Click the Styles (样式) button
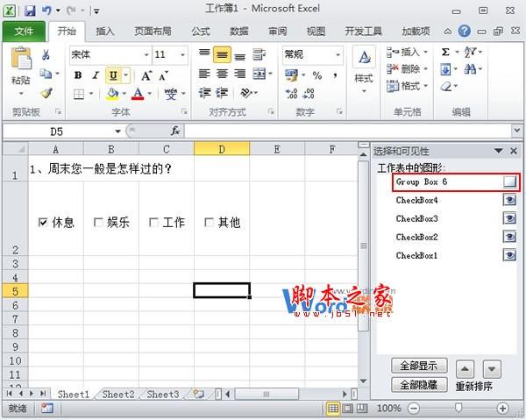 point(363,67)
